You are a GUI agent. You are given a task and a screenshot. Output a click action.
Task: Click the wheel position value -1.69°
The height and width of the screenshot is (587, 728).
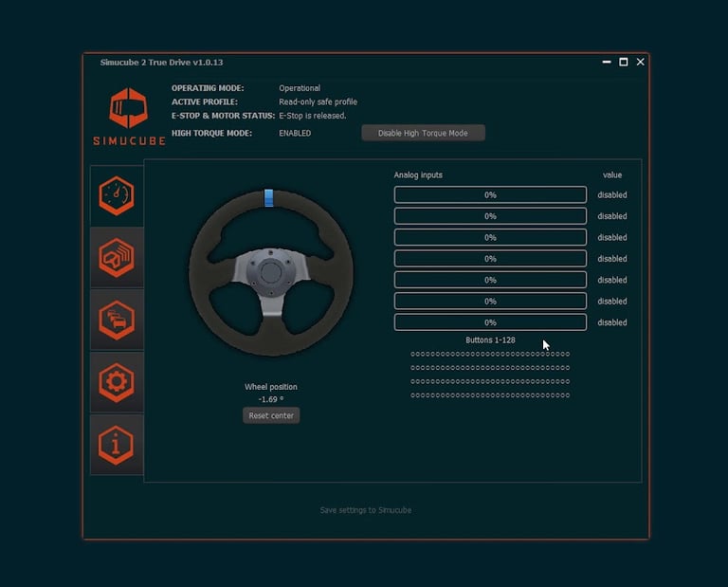coord(271,399)
